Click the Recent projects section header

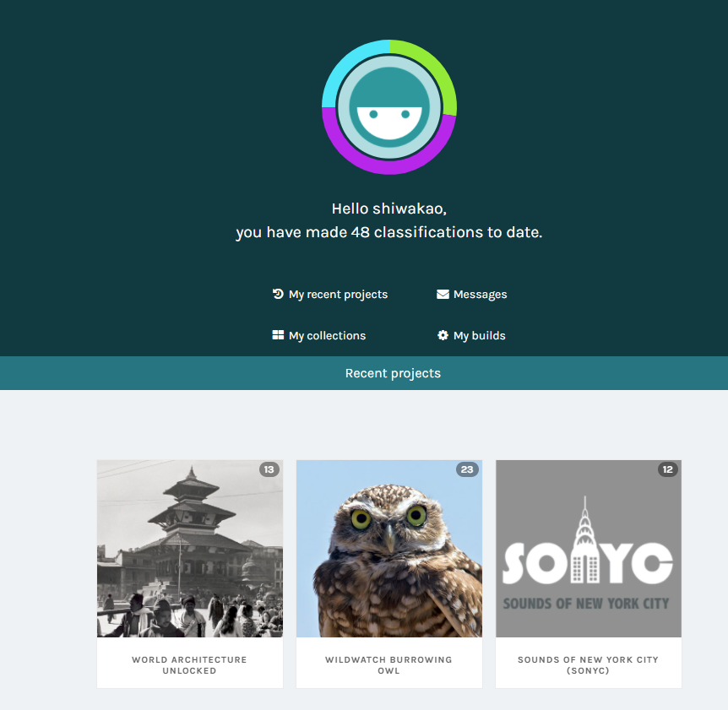tap(393, 373)
